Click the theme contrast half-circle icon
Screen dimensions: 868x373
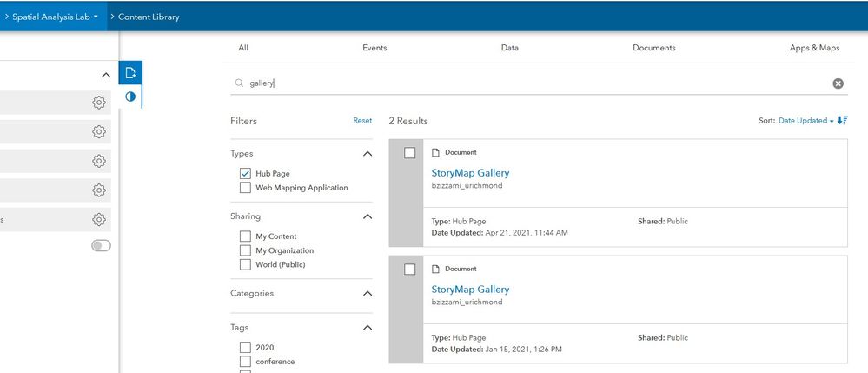(x=130, y=97)
